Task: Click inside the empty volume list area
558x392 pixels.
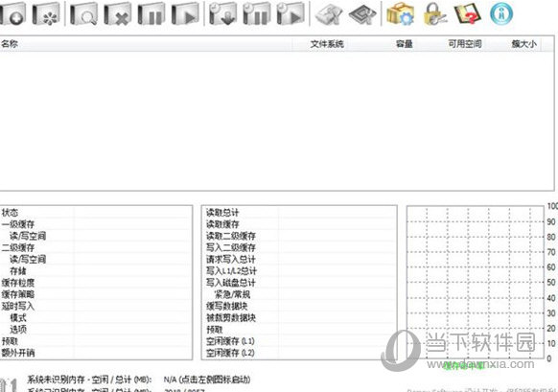Action: point(277,121)
